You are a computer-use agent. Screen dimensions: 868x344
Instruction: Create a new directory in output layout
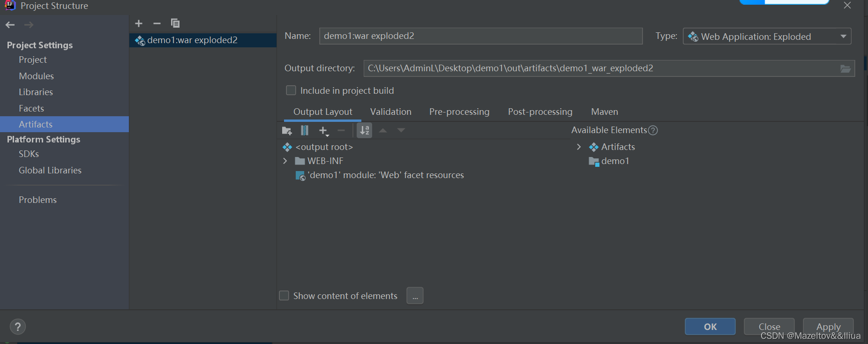pos(287,131)
